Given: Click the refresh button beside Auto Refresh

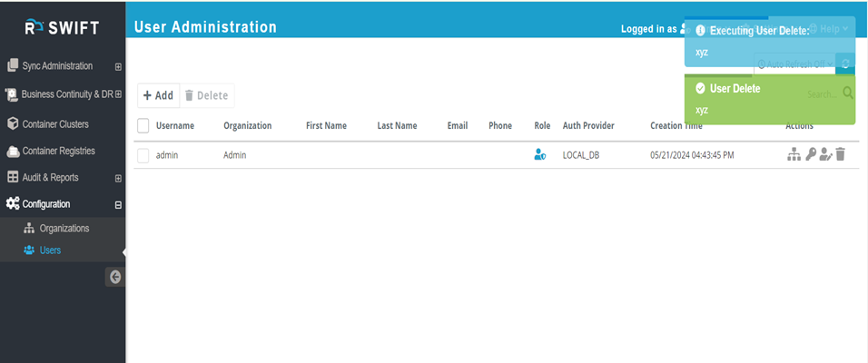Looking at the screenshot, I should pyautogui.click(x=844, y=64).
